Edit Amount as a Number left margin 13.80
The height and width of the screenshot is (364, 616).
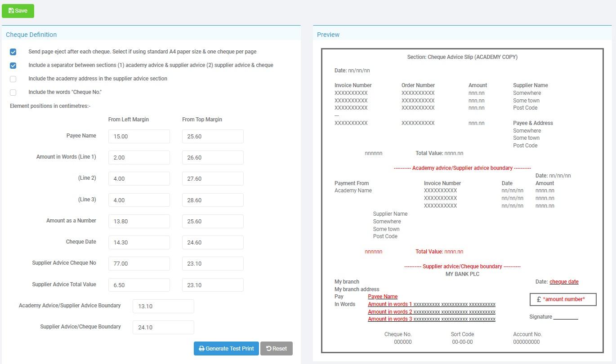click(139, 222)
